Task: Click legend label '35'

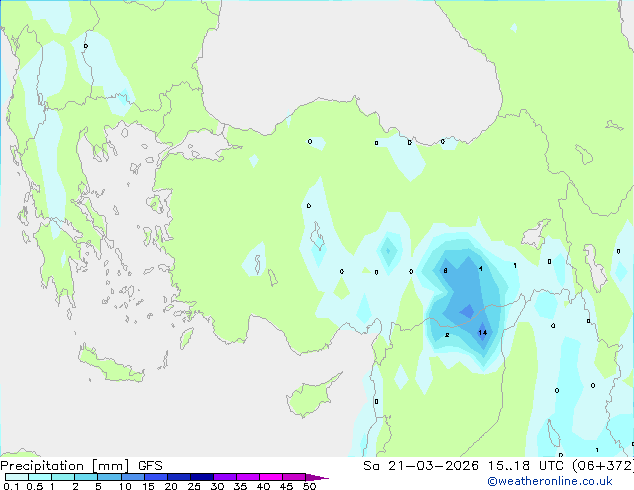Action: (240, 486)
